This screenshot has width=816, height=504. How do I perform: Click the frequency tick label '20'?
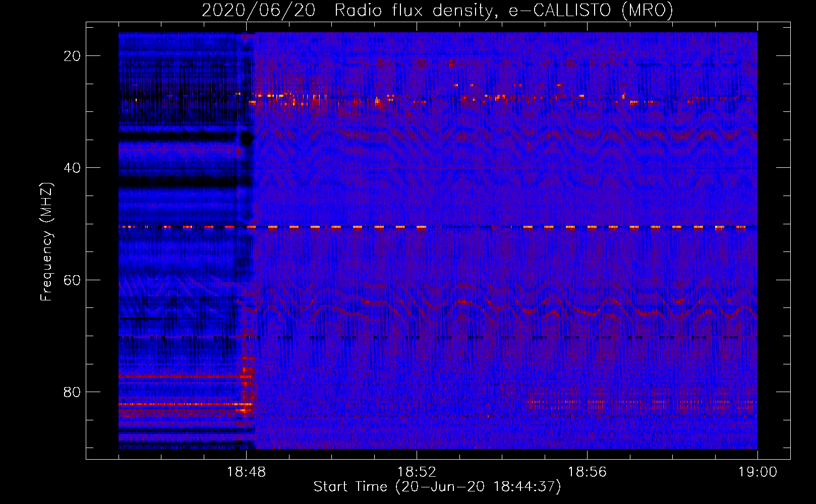[x=72, y=56]
